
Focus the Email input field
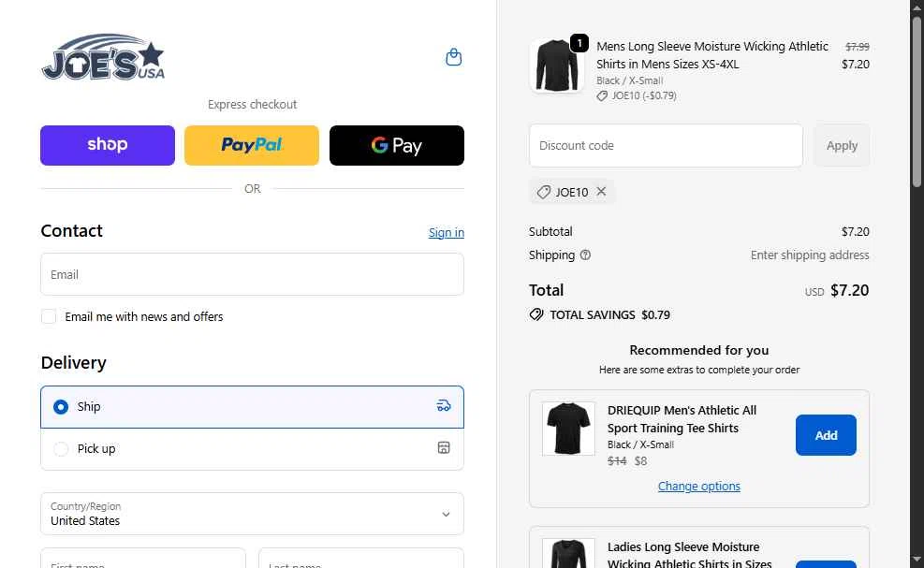252,274
